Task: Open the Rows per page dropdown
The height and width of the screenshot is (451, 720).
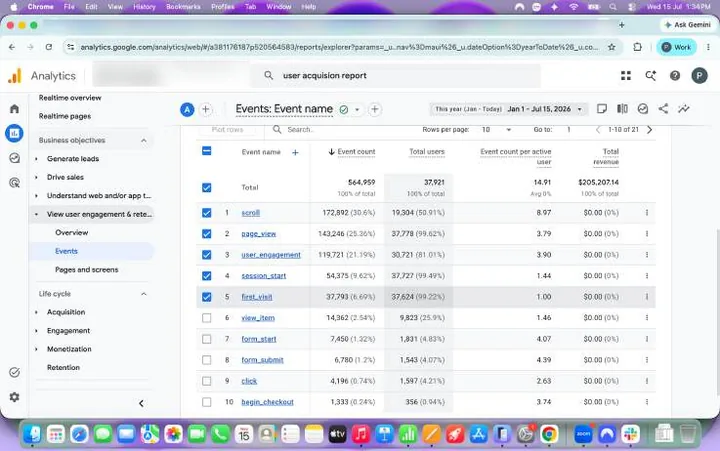Action: (x=496, y=130)
